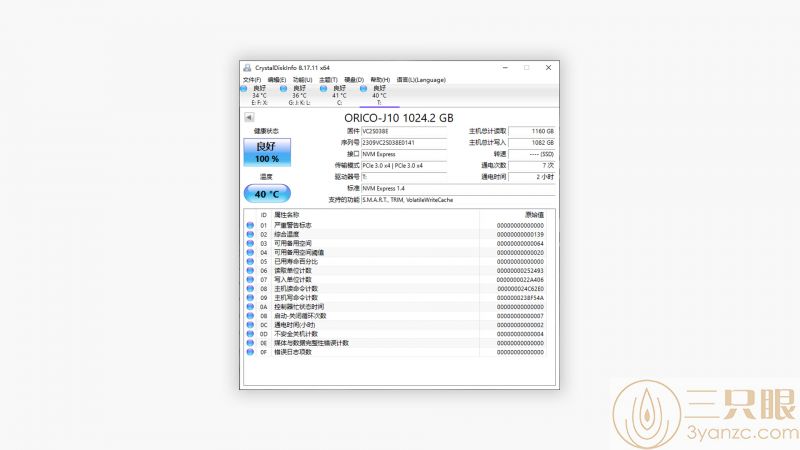Select the G: J: K: L: disk at 36 °C
Screen dimensions: 800x450
[x=299, y=95]
